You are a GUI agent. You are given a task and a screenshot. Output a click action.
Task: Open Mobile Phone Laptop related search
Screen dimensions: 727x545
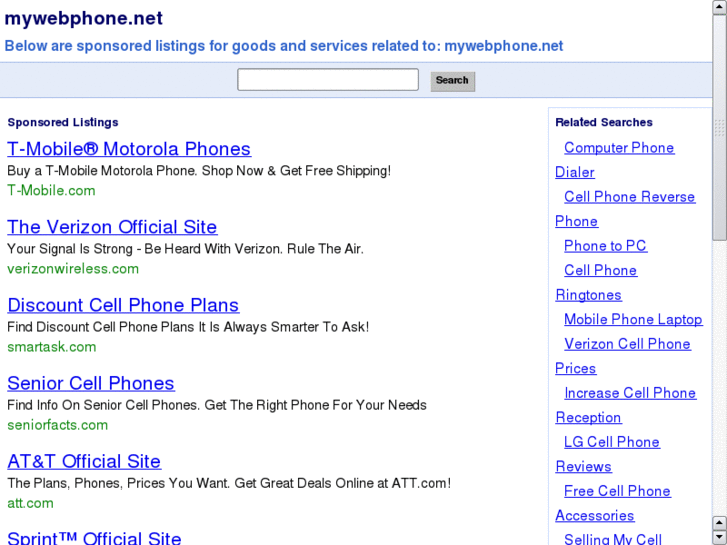tap(633, 320)
